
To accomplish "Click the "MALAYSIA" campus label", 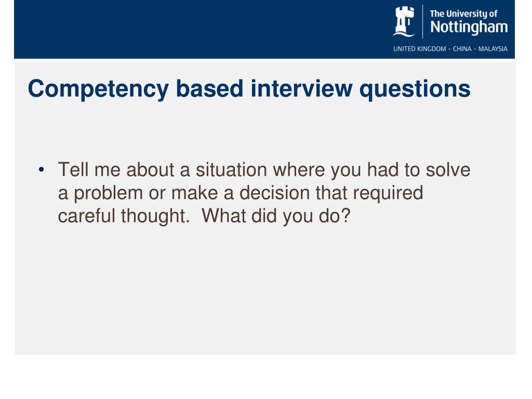I will 493,49.
